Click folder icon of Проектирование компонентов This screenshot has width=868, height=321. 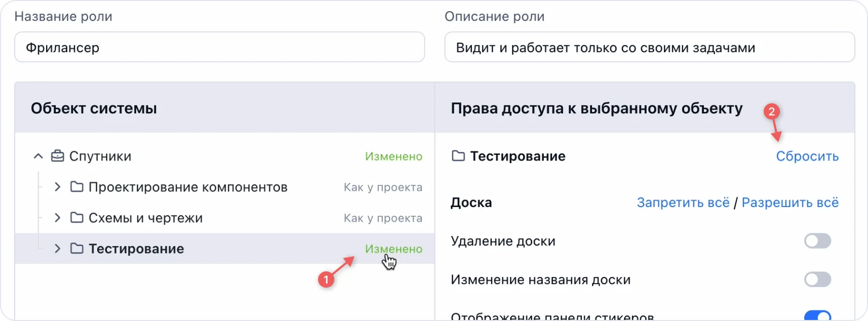[x=77, y=187]
